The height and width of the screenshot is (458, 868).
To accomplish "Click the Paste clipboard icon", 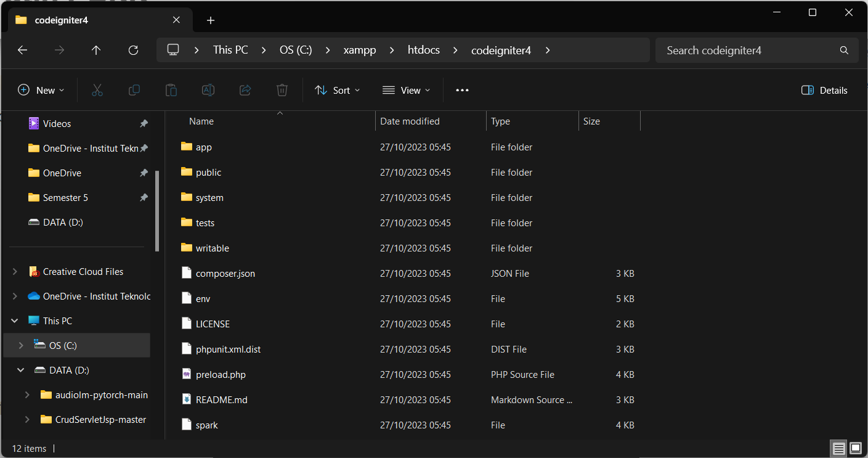I will (x=171, y=90).
